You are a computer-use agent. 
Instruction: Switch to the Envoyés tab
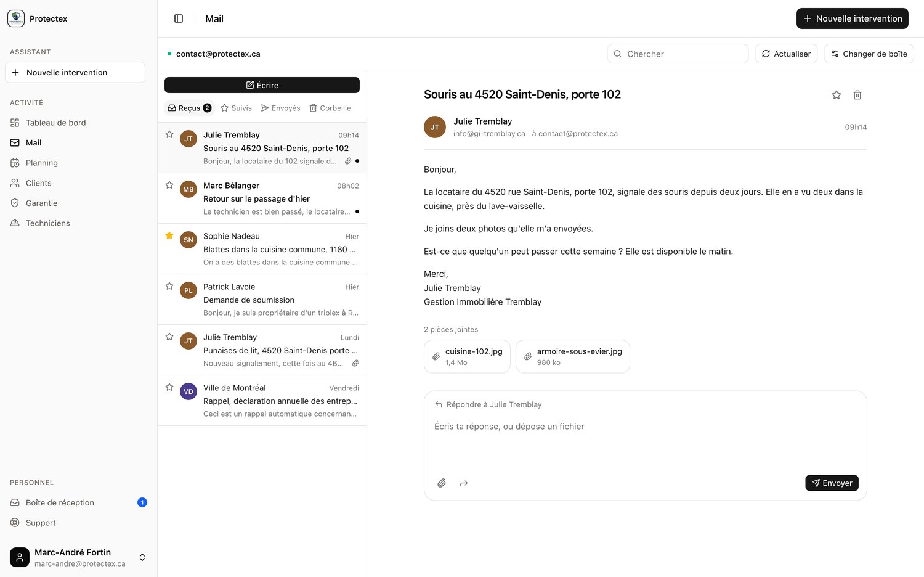(280, 108)
